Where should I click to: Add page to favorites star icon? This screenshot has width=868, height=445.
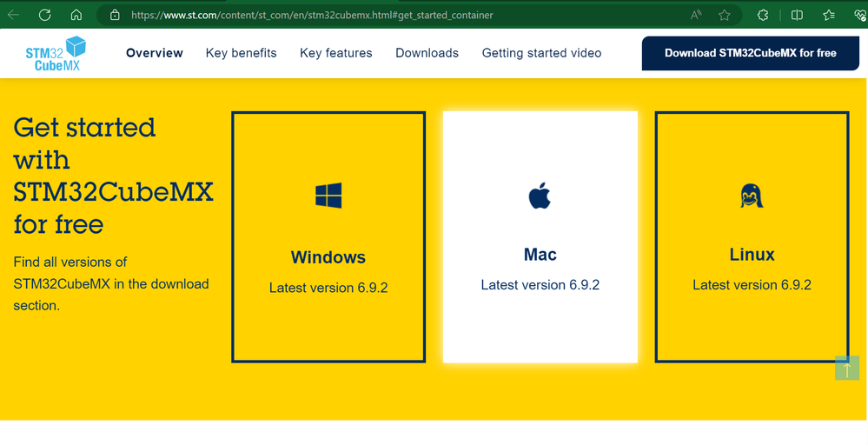724,15
